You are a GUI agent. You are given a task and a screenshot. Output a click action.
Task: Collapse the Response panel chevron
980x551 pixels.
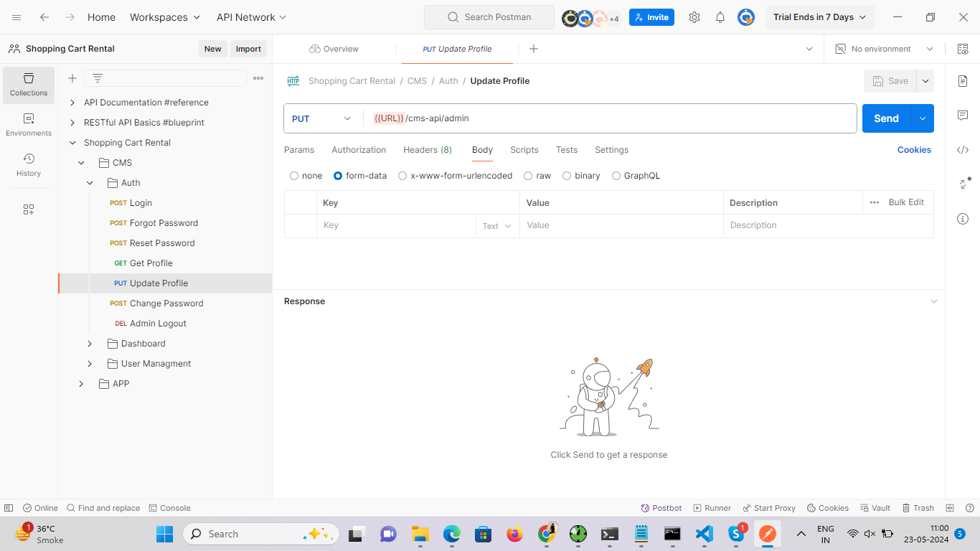933,301
